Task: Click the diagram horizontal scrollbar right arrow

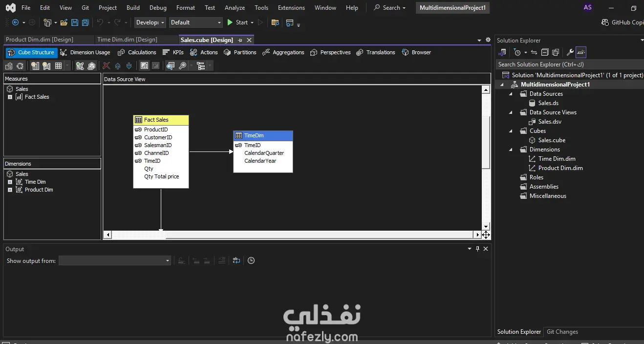Action: [x=478, y=235]
